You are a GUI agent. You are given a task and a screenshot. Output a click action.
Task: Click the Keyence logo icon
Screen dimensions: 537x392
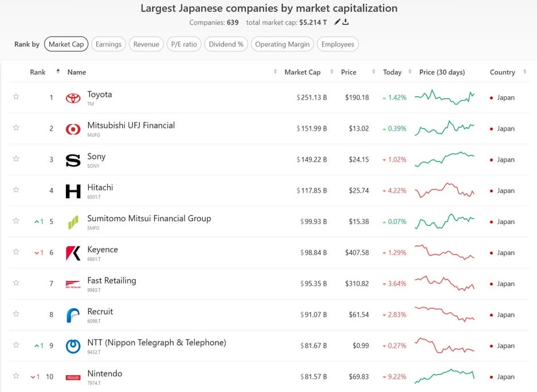tap(73, 253)
